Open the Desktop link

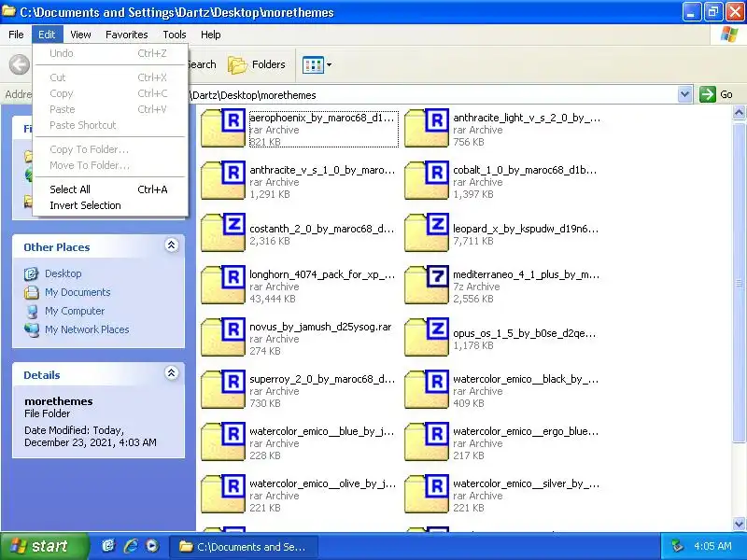pos(63,273)
